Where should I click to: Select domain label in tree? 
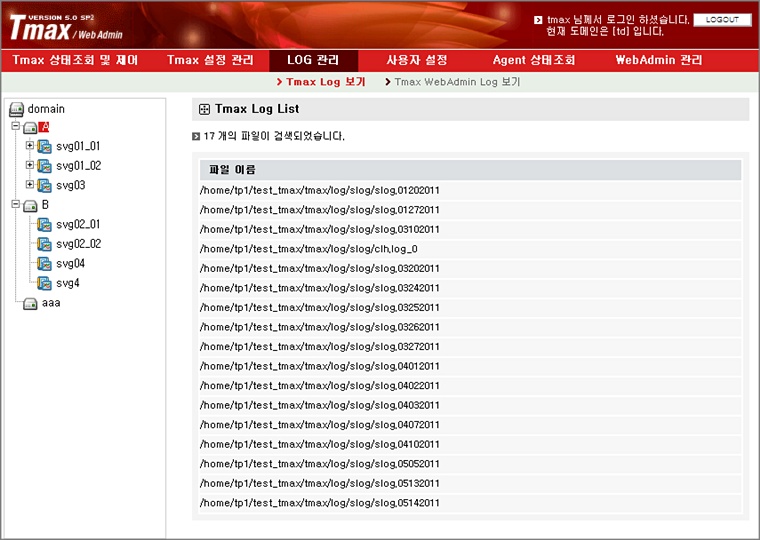coord(46,109)
